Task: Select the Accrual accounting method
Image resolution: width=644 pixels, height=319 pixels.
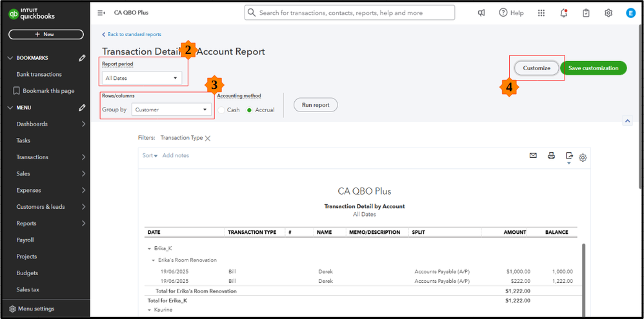Action: pyautogui.click(x=249, y=110)
